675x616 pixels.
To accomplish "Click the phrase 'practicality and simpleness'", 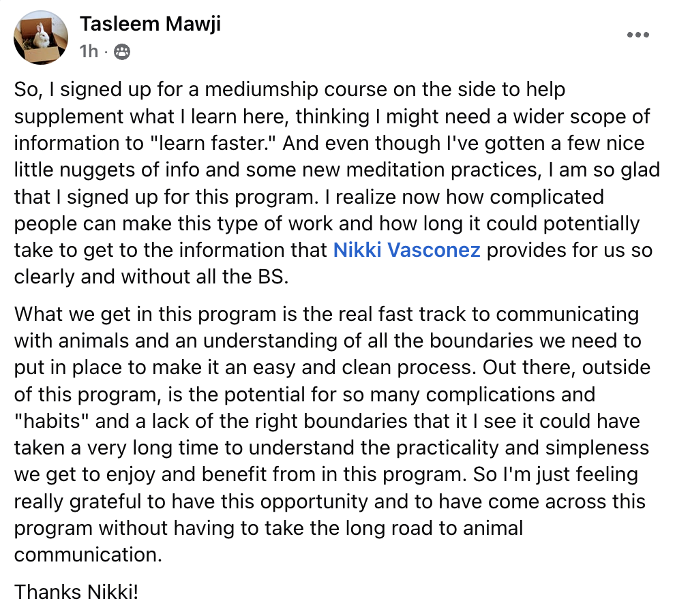I will tap(522, 448).
